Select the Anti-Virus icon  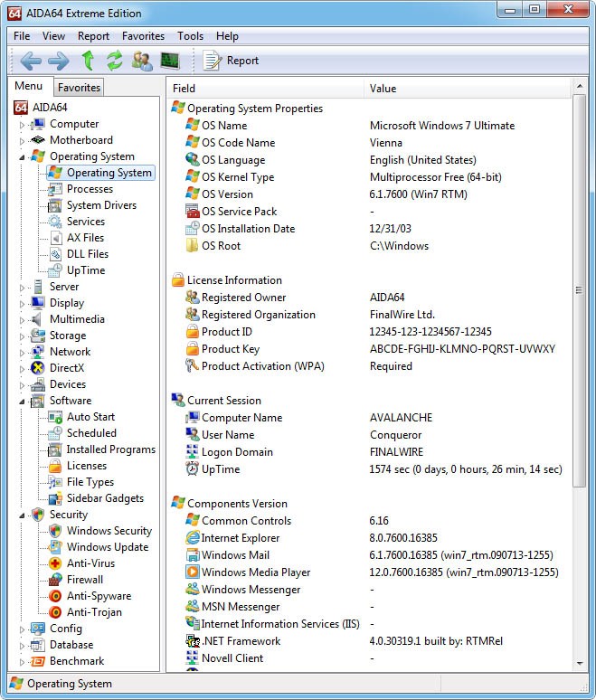[x=55, y=563]
